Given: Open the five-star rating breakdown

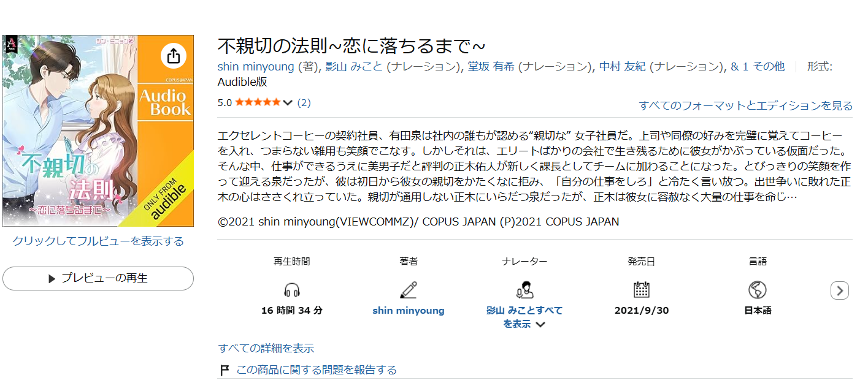Looking at the screenshot, I should [x=258, y=102].
